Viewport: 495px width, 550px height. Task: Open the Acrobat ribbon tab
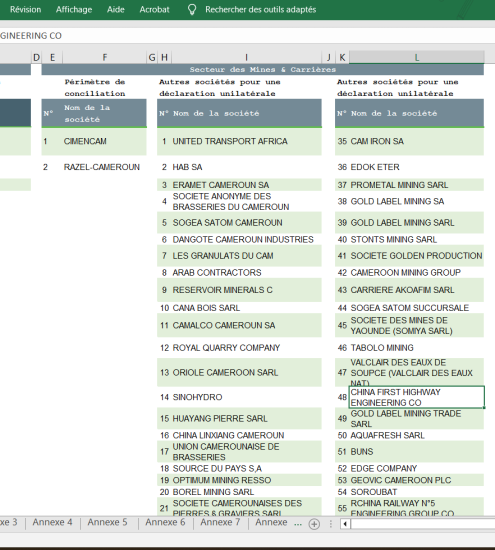coord(154,9)
